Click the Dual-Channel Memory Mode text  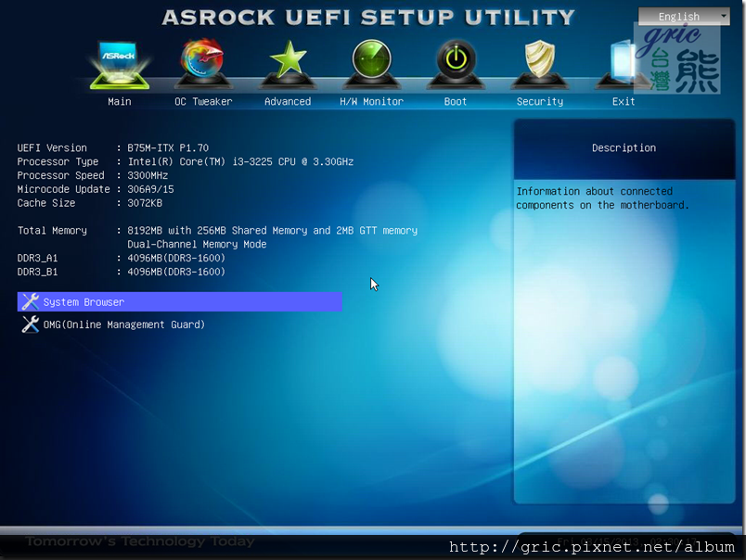197,245
